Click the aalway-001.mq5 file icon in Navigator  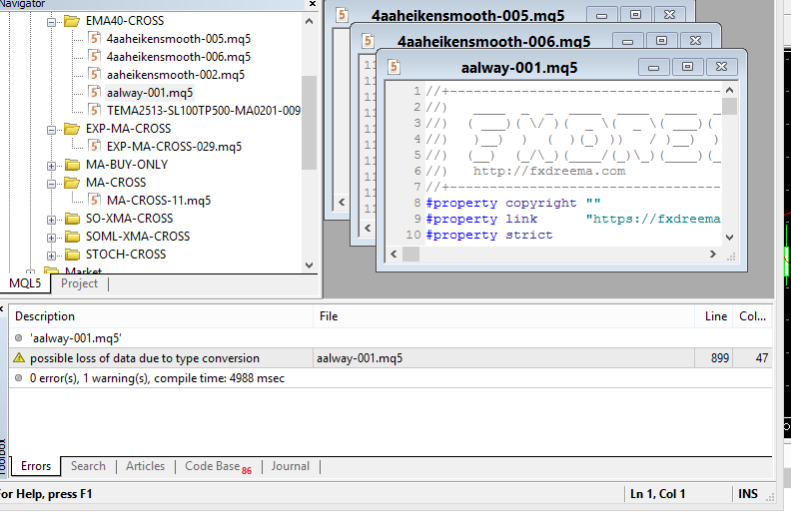point(94,92)
